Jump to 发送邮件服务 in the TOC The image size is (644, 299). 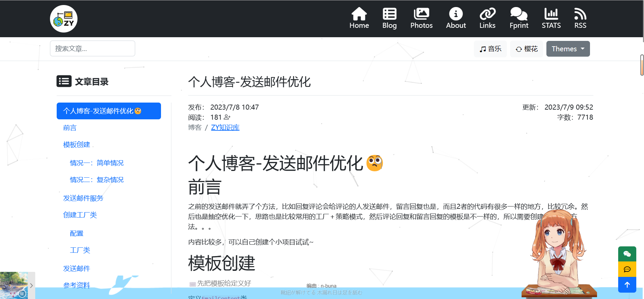click(83, 198)
